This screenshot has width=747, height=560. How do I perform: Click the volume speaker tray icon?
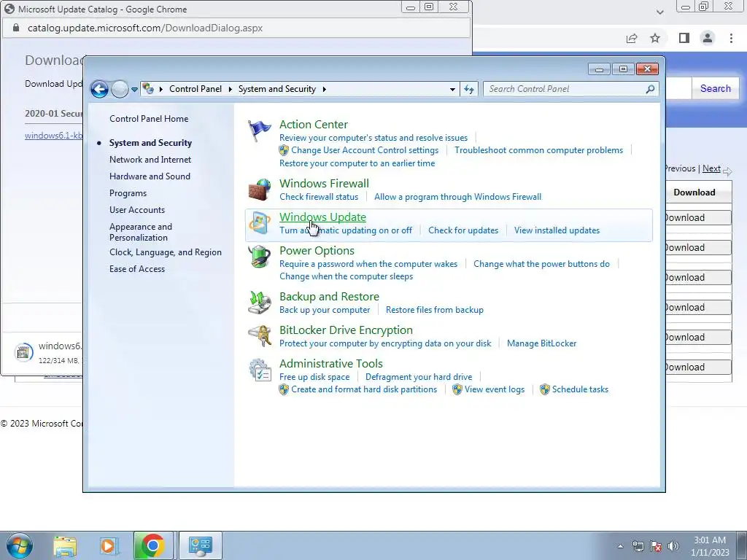click(673, 547)
